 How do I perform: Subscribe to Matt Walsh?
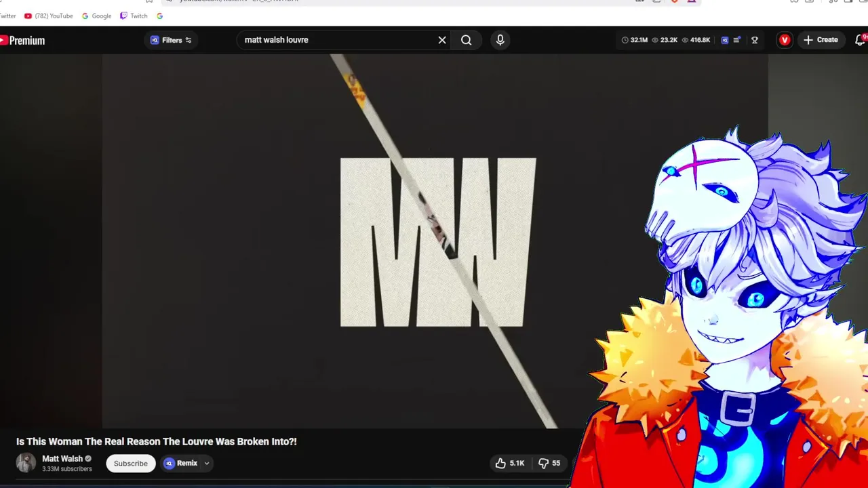click(130, 464)
